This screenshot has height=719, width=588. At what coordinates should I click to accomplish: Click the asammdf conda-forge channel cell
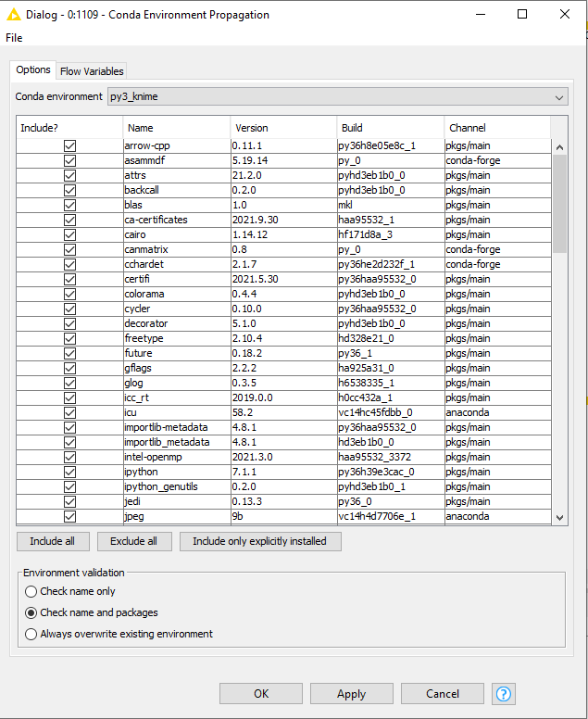(498, 160)
